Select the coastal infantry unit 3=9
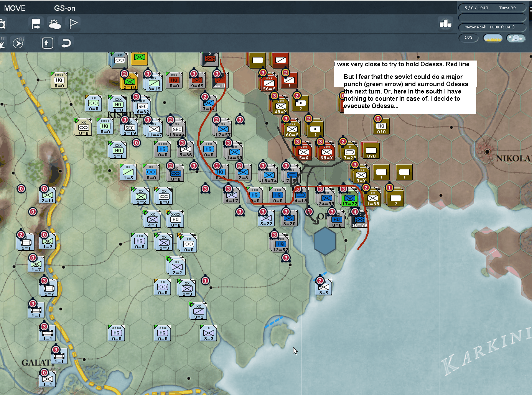This screenshot has width=532, height=395. 324,287
